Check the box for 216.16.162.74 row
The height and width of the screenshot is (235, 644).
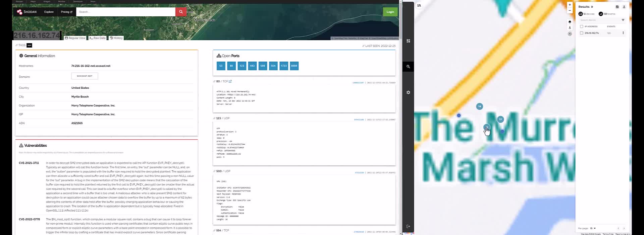click(582, 33)
